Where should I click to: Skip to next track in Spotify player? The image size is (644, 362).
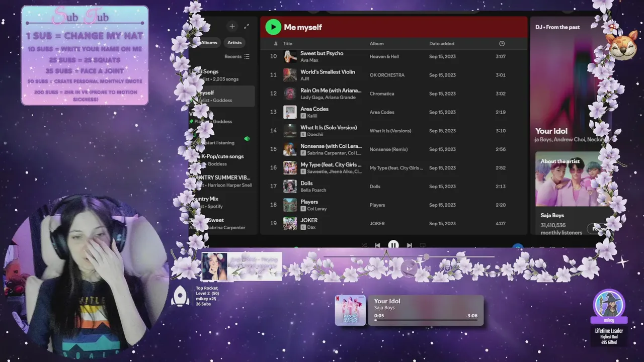click(409, 245)
